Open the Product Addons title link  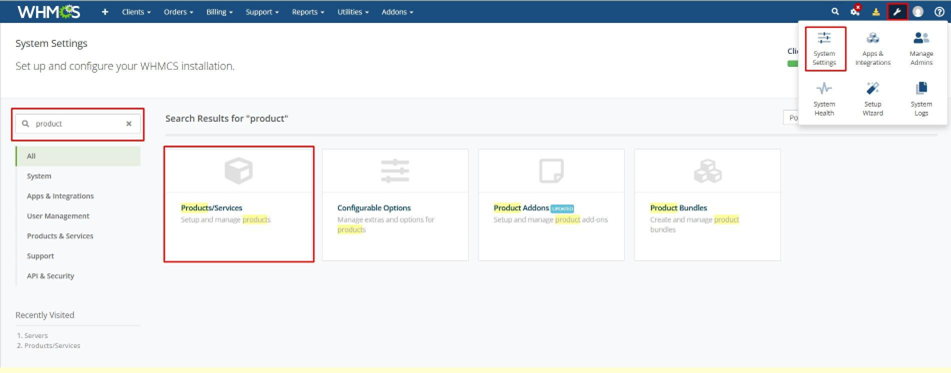[522, 207]
